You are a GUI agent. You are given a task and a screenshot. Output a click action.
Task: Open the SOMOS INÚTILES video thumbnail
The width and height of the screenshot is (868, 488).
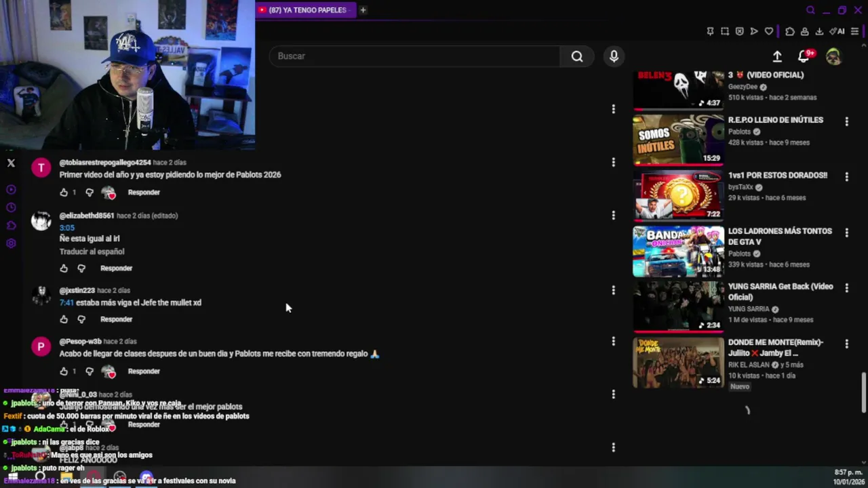coord(678,140)
